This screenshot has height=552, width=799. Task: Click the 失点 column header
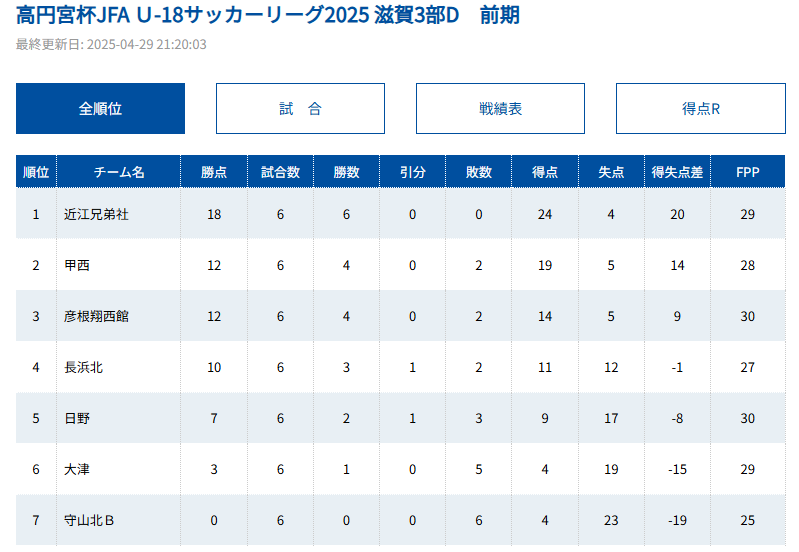[611, 172]
